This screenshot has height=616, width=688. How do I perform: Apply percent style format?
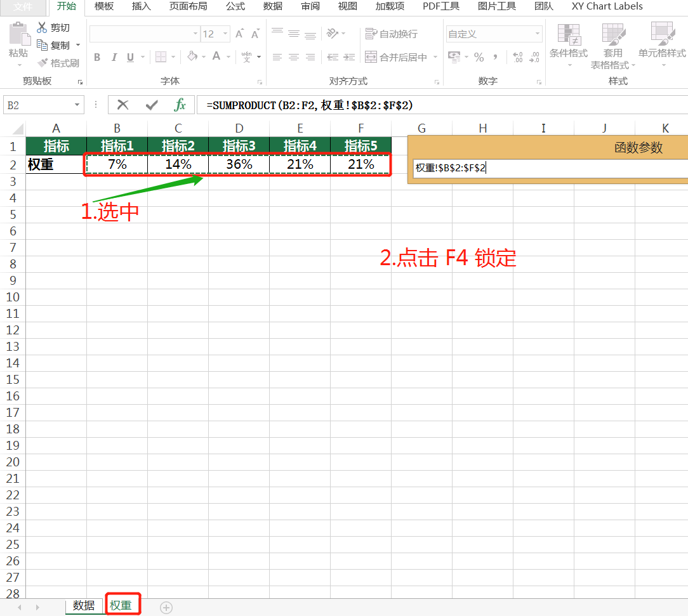pyautogui.click(x=479, y=57)
